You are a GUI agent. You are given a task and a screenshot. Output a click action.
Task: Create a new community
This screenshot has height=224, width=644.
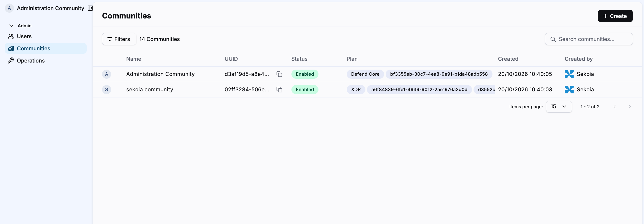[x=615, y=16]
